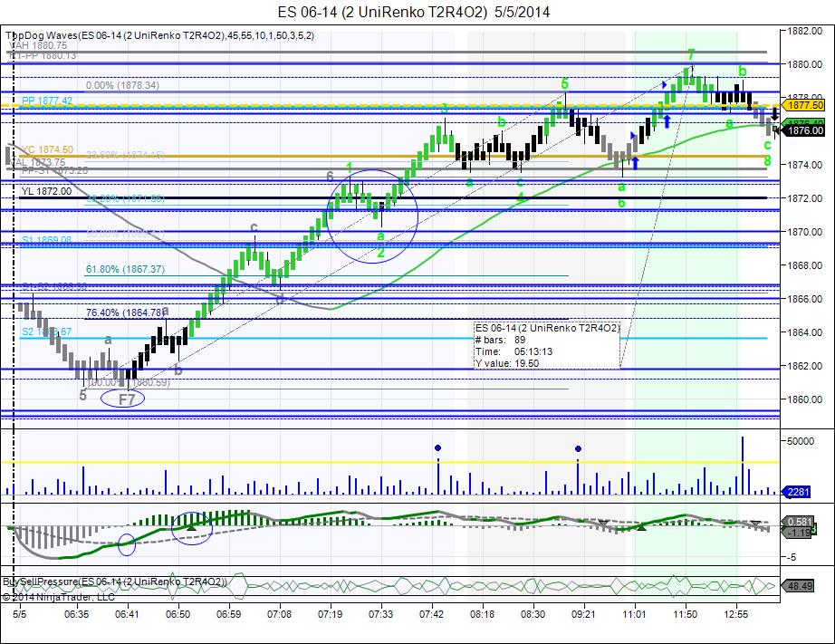Select the 1870.00 price axis label

tap(804, 232)
